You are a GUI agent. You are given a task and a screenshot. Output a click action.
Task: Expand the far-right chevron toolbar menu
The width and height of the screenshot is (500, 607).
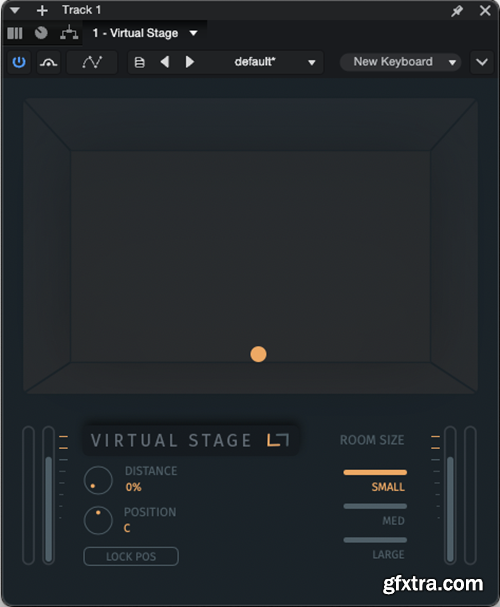[x=481, y=62]
